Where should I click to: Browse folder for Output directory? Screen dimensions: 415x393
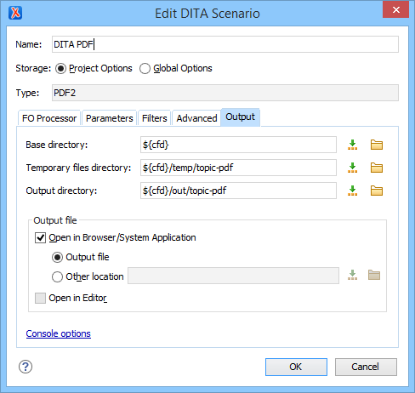pyautogui.click(x=377, y=191)
